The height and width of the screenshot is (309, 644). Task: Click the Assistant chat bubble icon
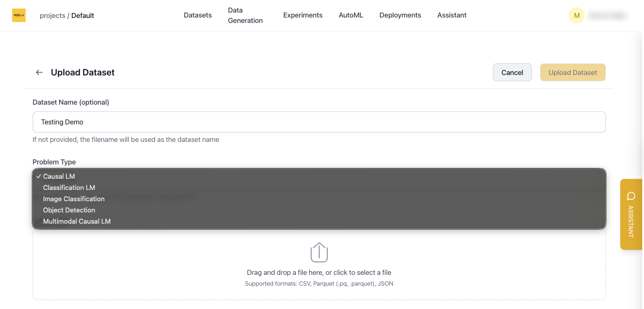click(631, 196)
